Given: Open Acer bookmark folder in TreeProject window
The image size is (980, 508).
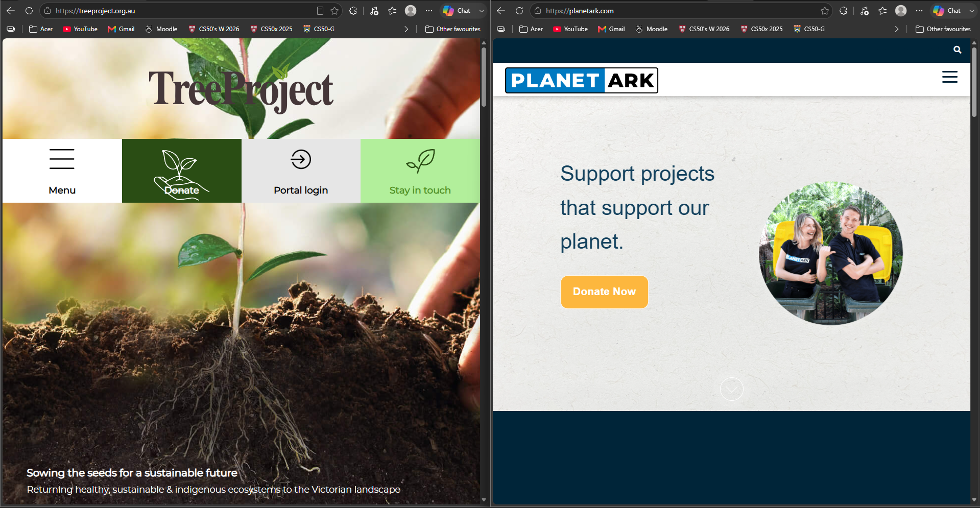Looking at the screenshot, I should [x=41, y=29].
